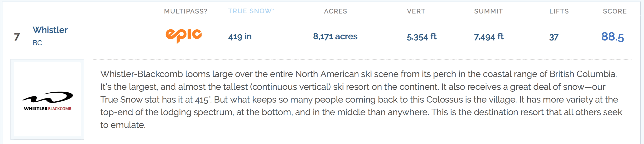Screen dimensions: 644x144
Task: Click the 5,354 ft vertical value
Action: pyautogui.click(x=422, y=37)
